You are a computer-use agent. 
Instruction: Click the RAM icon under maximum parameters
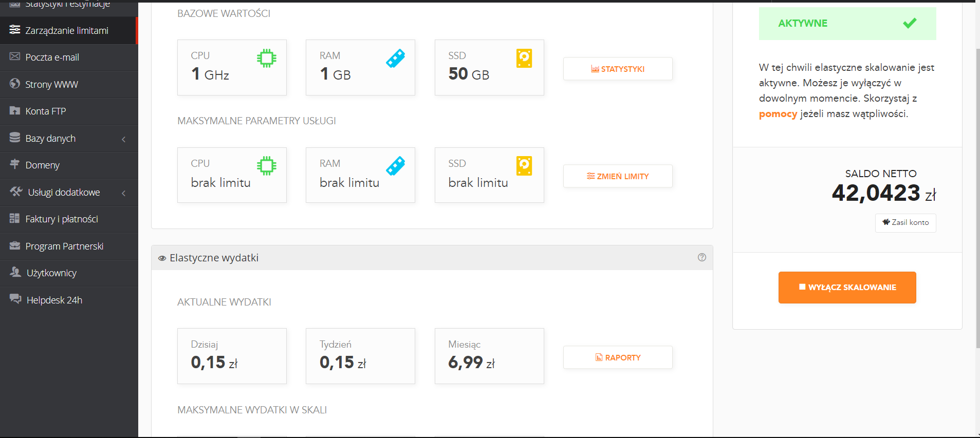395,166
